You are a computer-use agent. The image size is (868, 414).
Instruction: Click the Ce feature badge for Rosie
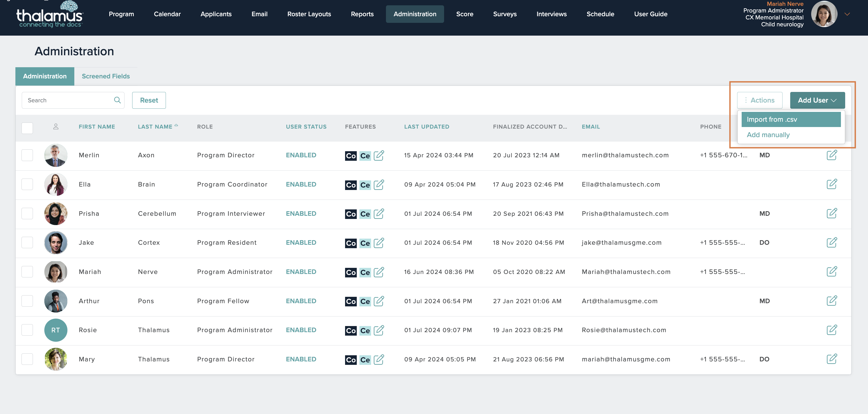click(365, 330)
